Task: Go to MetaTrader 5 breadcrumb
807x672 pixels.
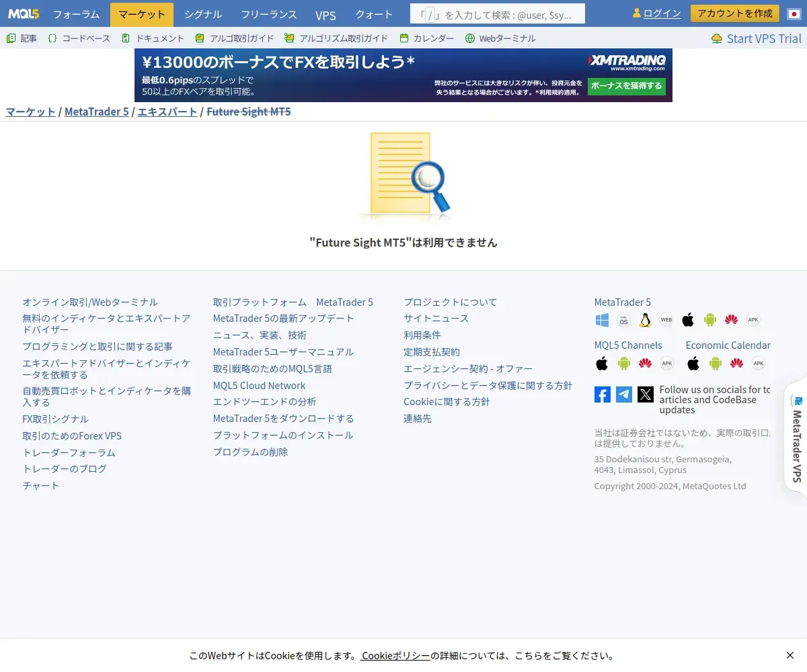Action: [96, 112]
